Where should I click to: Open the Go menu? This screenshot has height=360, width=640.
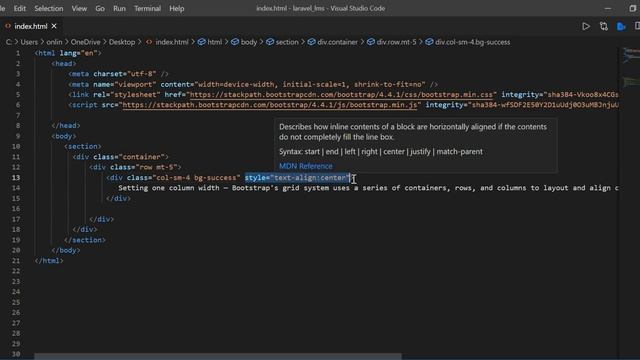point(100,8)
